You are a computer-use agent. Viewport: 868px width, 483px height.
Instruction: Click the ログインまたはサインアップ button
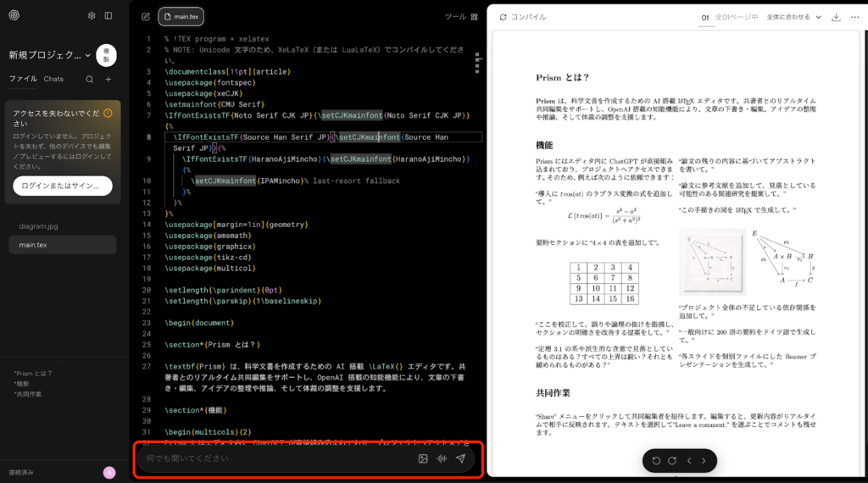pos(63,186)
